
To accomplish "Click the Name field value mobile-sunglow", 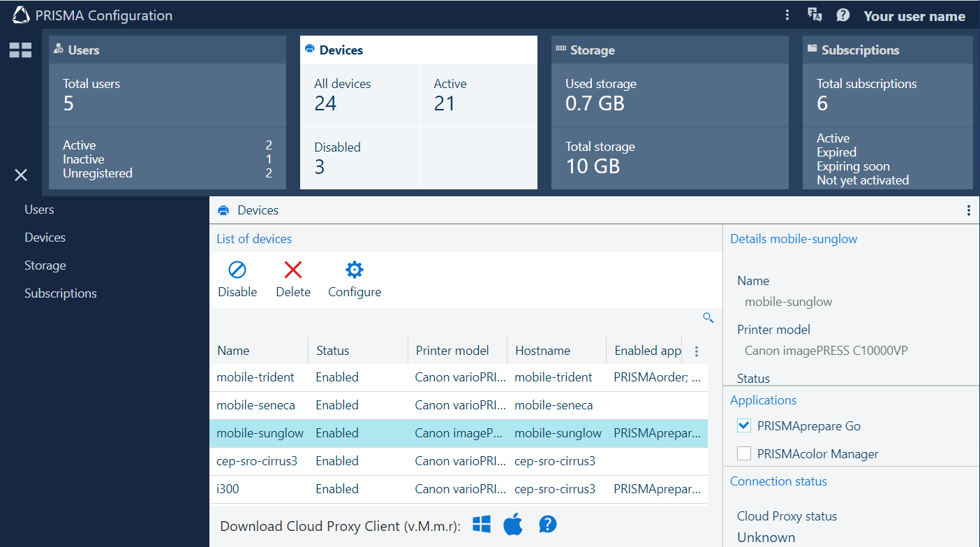I will (x=789, y=302).
